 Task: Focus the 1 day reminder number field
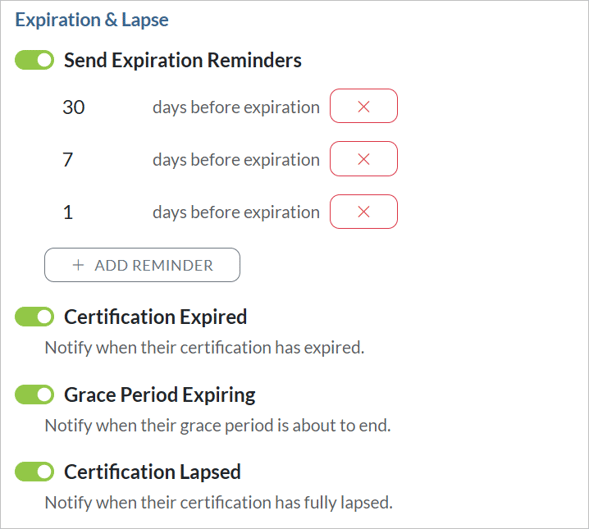[101, 212]
